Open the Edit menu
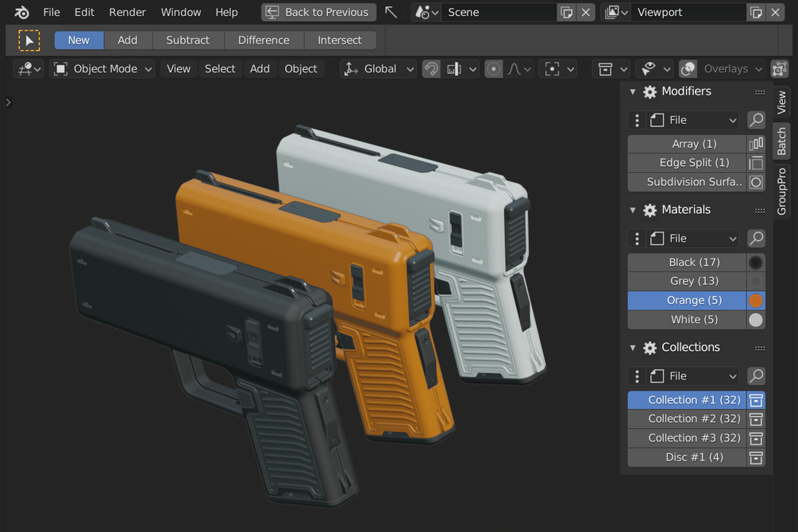Screen dimensions: 798x532 point(84,12)
